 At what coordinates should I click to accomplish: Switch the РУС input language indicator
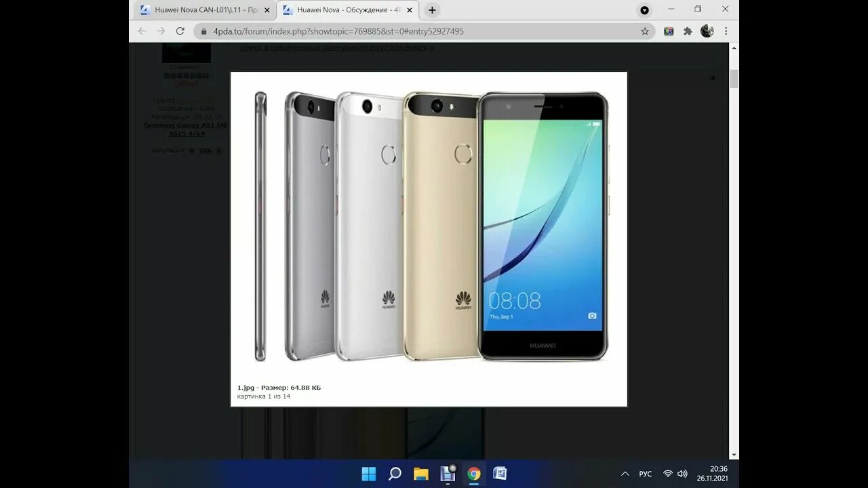point(646,474)
